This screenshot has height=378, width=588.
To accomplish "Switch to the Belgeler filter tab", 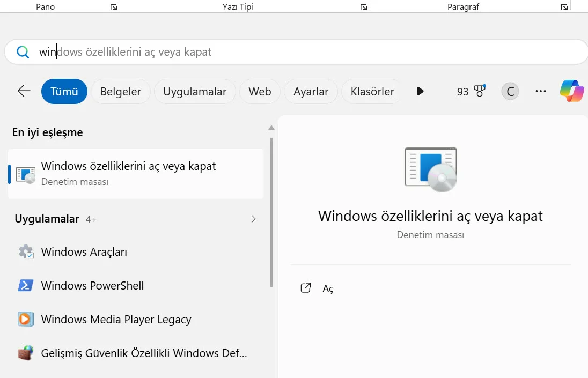I will click(120, 91).
